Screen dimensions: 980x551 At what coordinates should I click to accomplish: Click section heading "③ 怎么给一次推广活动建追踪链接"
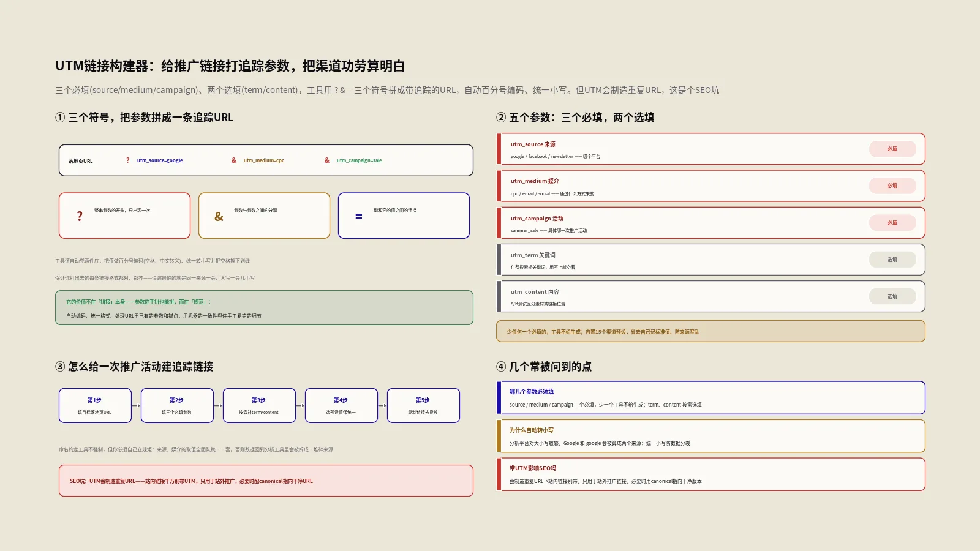pos(134,367)
